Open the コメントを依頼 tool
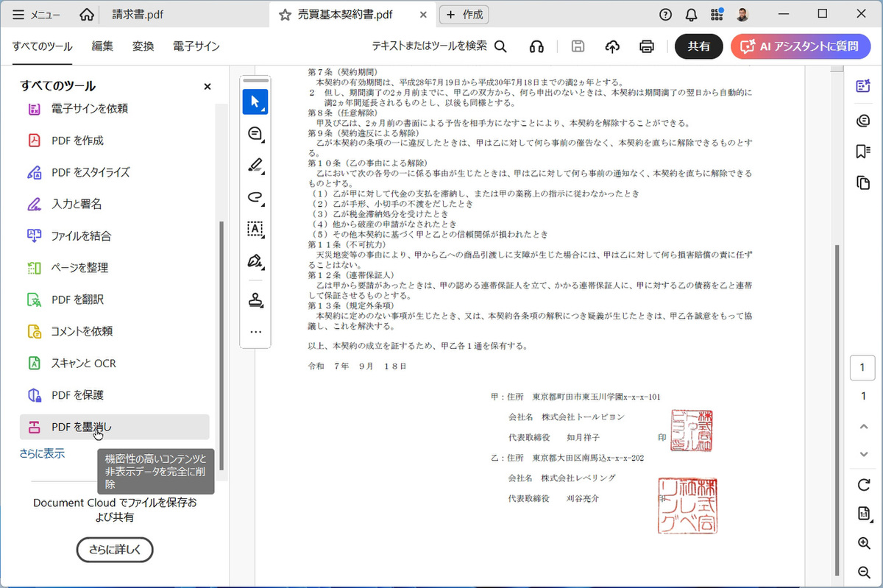This screenshot has width=883, height=588. point(114,331)
